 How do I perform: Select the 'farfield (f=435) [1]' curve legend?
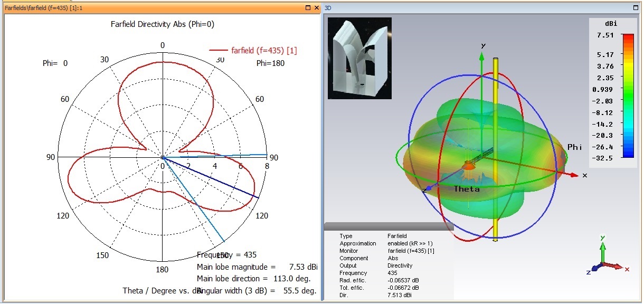(x=253, y=50)
